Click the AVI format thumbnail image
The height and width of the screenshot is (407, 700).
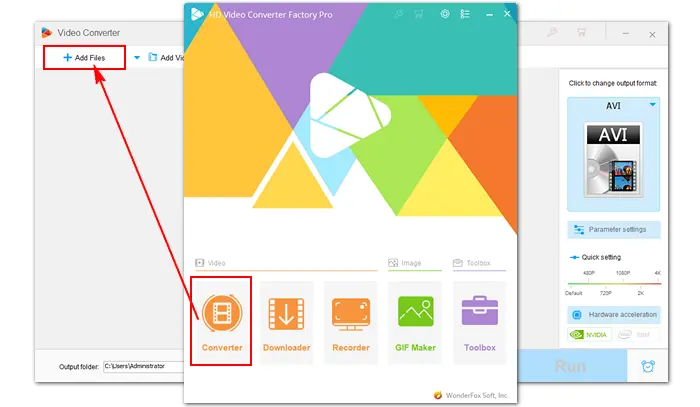coord(613,159)
